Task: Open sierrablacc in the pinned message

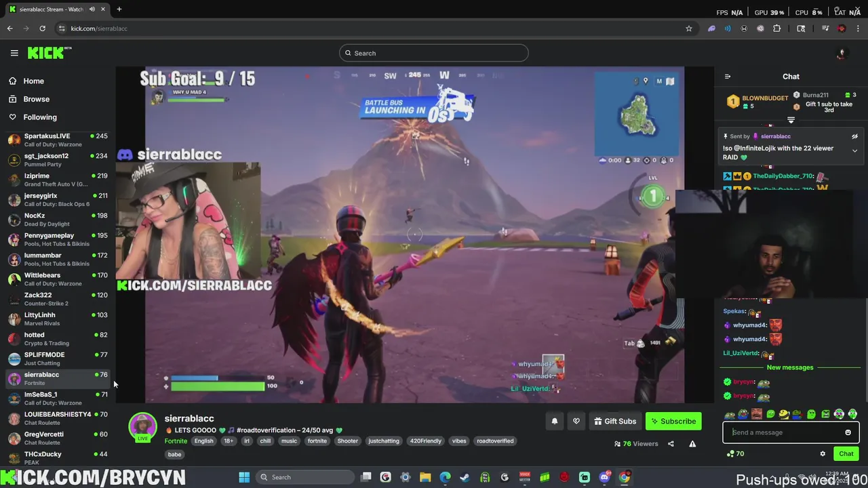Action: pos(775,136)
